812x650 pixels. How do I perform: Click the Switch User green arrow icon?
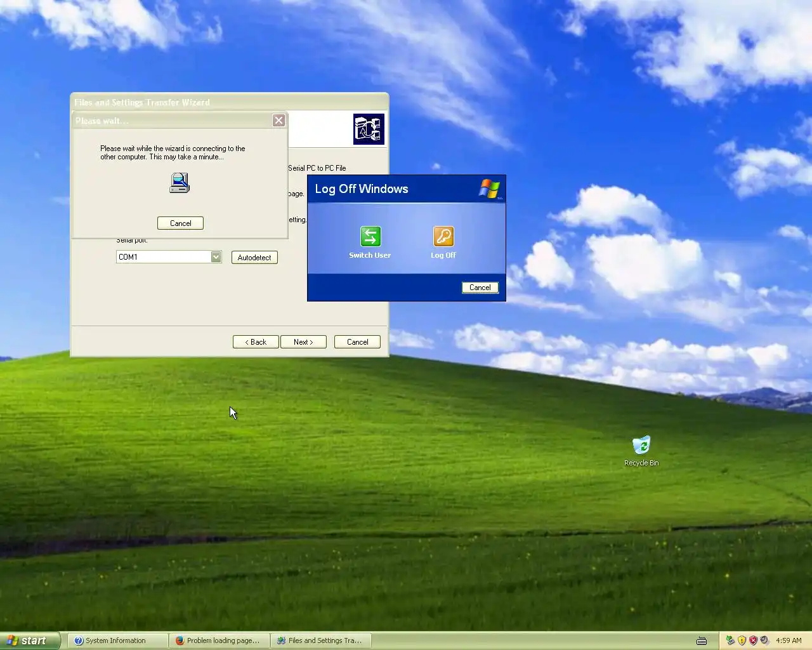click(x=370, y=236)
